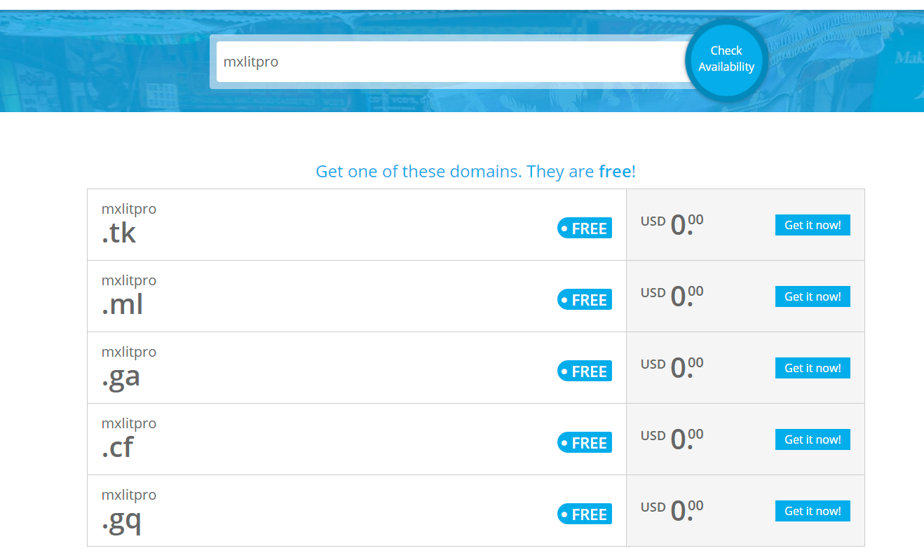Get the mxlitpro.gq domain now
The height and width of the screenshot is (560, 924).
[x=812, y=511]
